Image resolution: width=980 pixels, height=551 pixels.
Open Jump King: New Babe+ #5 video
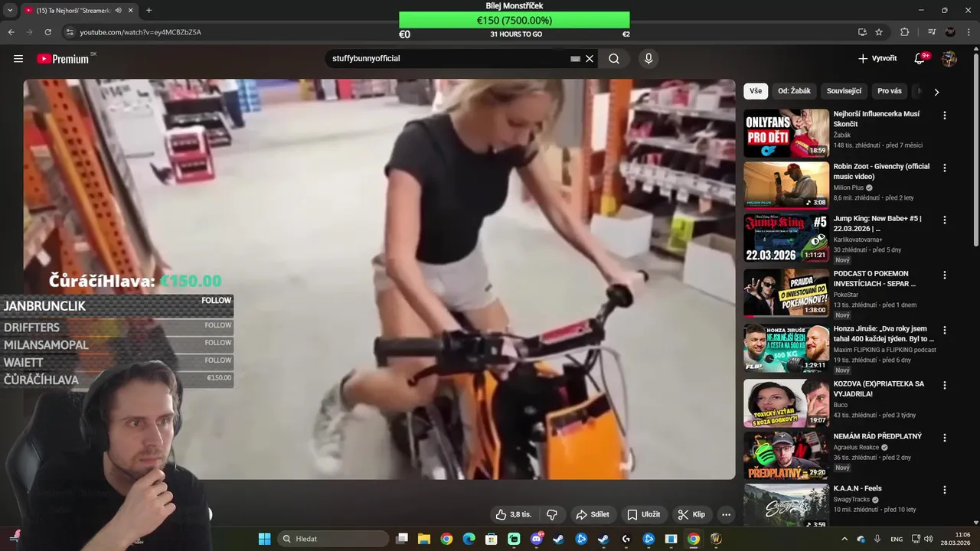tap(786, 238)
